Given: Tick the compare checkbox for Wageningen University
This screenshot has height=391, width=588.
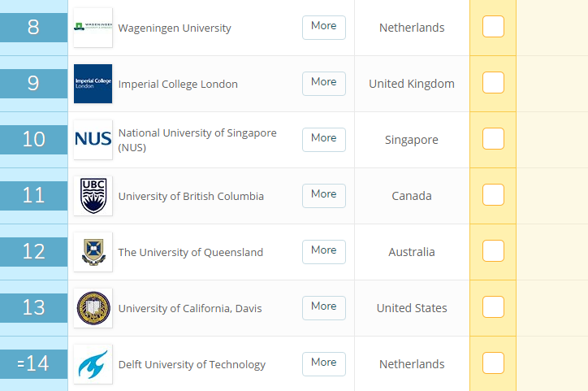Looking at the screenshot, I should tap(493, 27).
